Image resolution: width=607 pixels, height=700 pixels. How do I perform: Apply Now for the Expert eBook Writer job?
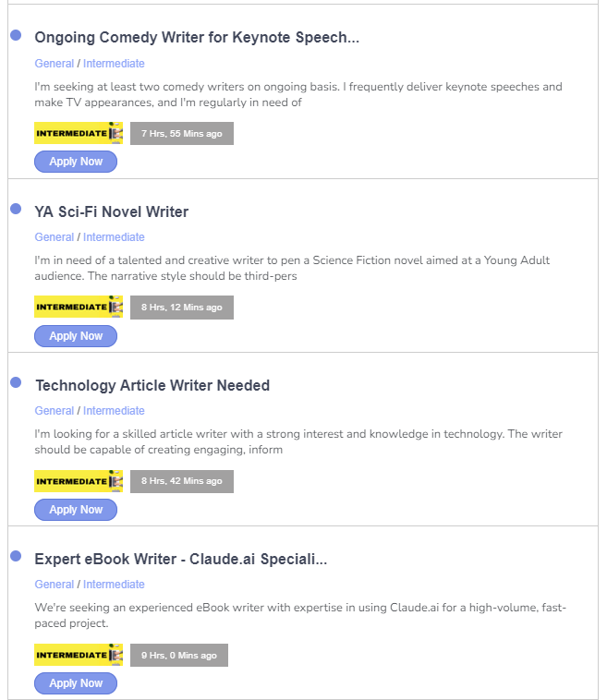pos(76,683)
